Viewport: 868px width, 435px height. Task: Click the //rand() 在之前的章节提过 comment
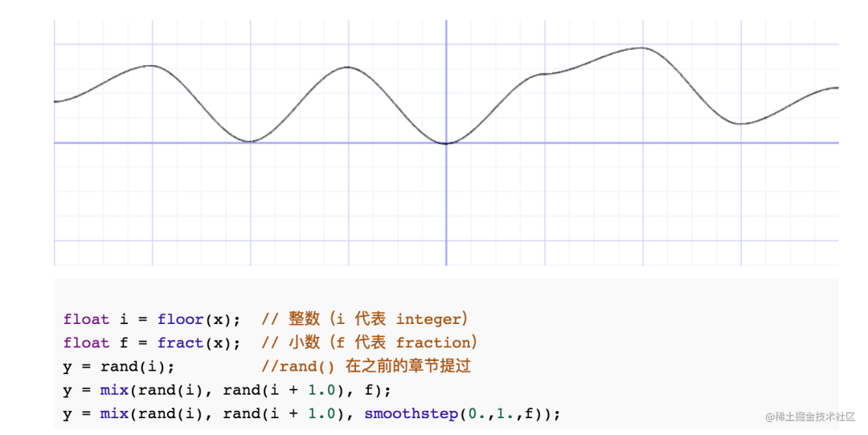click(366, 367)
